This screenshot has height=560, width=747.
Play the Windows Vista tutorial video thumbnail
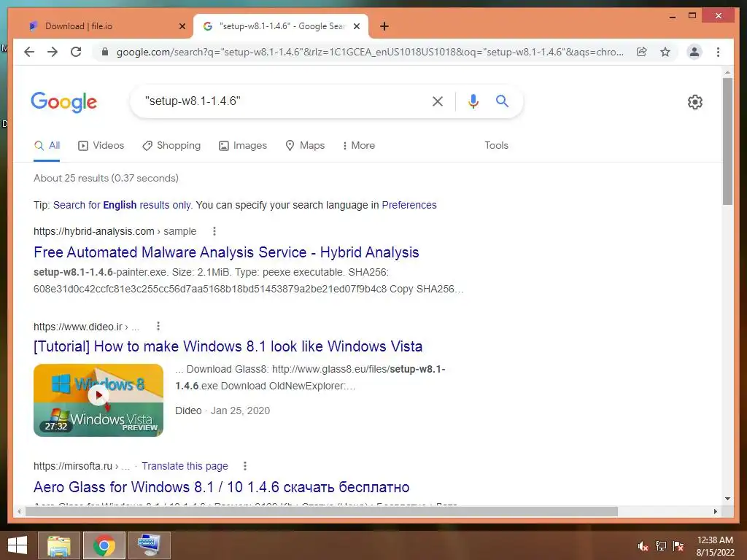pos(98,400)
